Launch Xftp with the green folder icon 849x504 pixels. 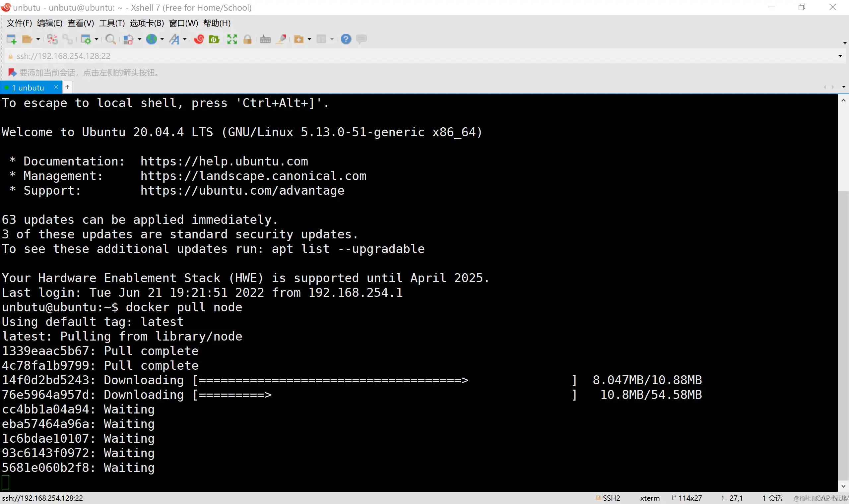pos(214,39)
